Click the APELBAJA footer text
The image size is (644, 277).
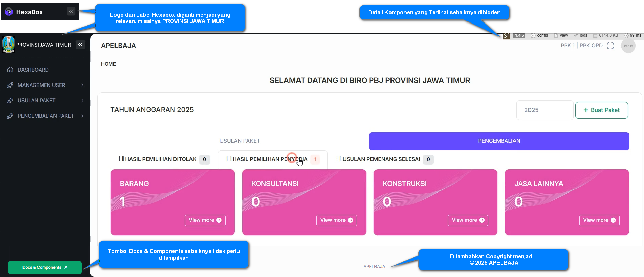[374, 267]
